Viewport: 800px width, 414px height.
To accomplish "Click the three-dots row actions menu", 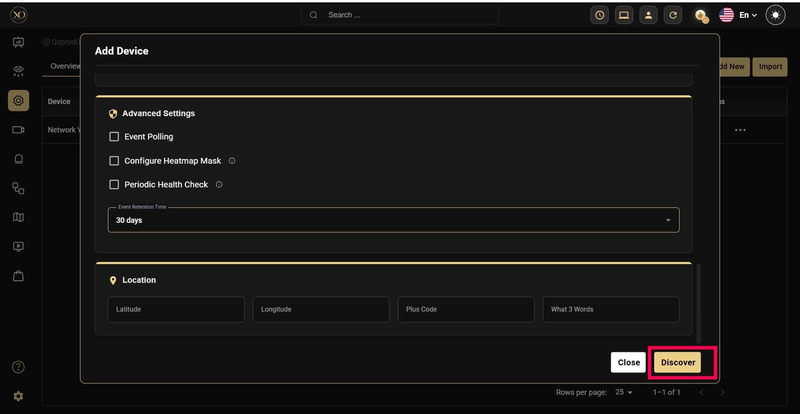I will (740, 130).
